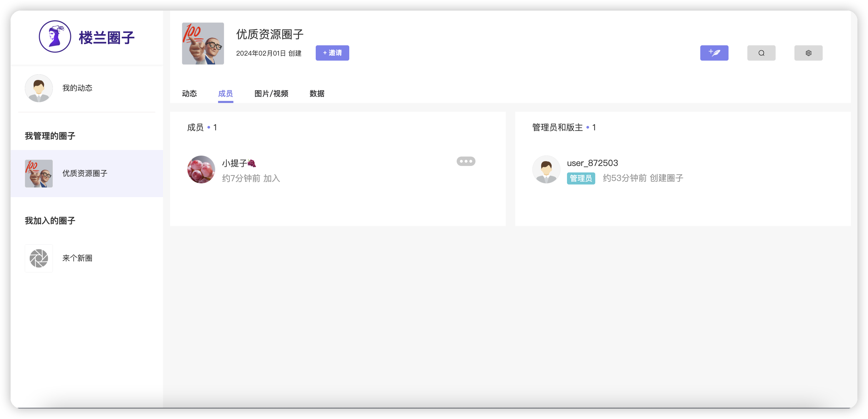Click the 优质资源圈子 header cover image

(x=203, y=44)
